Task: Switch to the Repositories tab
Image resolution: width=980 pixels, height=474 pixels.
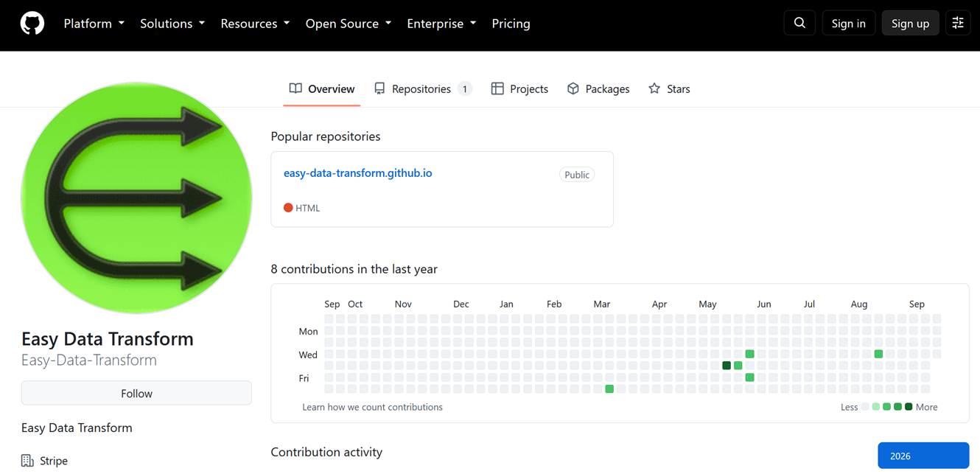Action: click(x=423, y=89)
